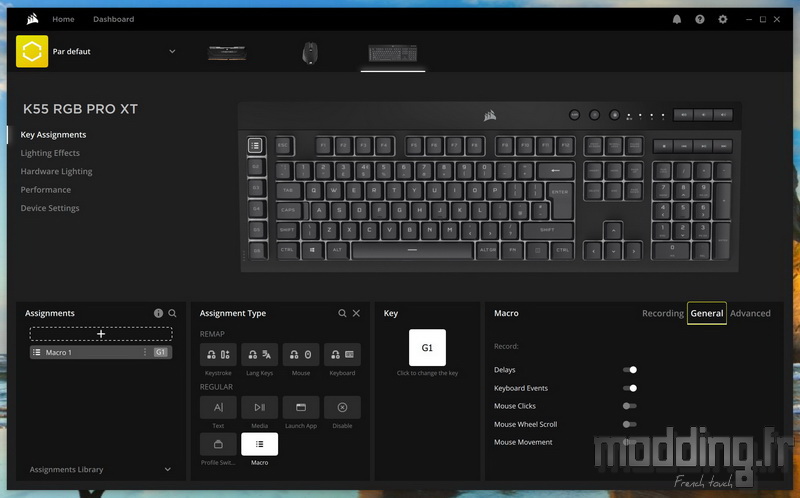This screenshot has width=800, height=498.
Task: Choose Mouse remap type
Action: point(301,355)
